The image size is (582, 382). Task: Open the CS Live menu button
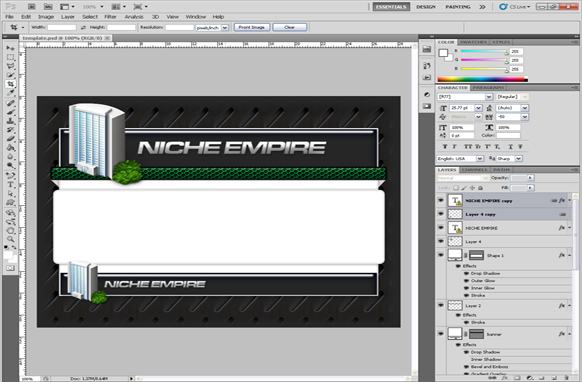pos(514,7)
